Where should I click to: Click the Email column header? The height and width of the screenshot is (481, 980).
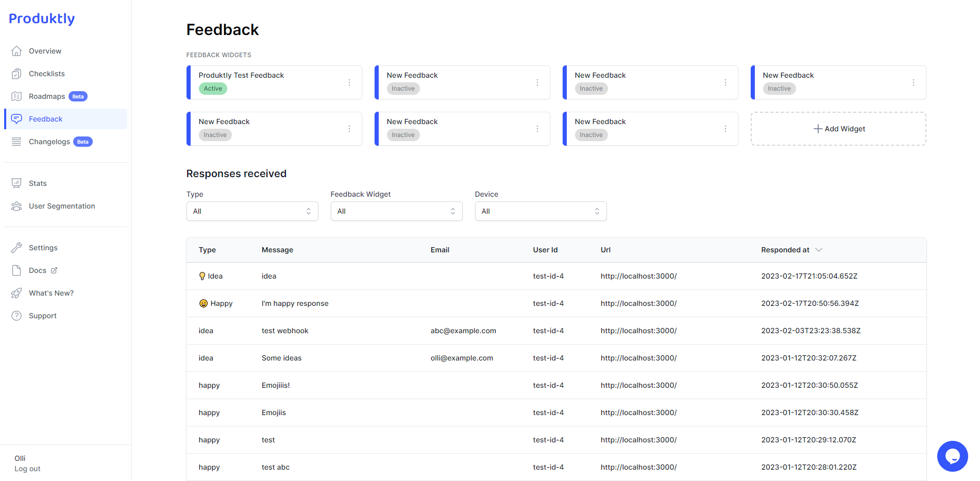pos(440,250)
